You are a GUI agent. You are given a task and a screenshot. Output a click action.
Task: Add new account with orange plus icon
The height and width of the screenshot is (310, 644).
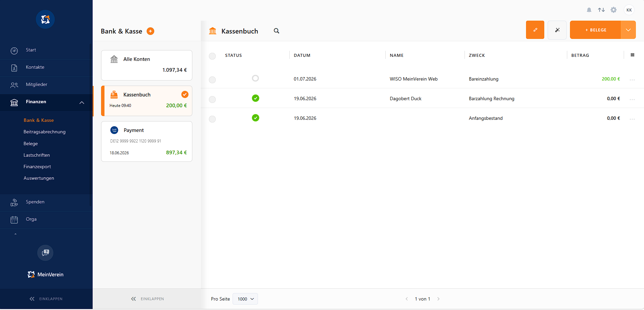coord(150,31)
